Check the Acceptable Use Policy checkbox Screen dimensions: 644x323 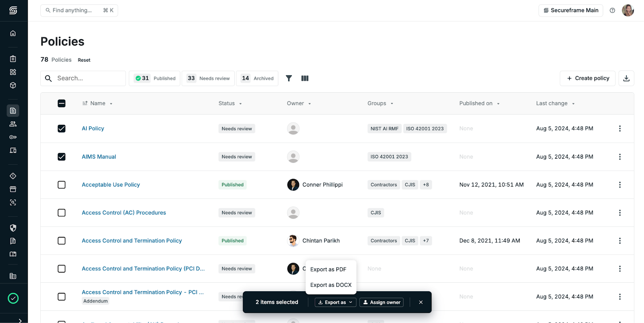(x=62, y=184)
